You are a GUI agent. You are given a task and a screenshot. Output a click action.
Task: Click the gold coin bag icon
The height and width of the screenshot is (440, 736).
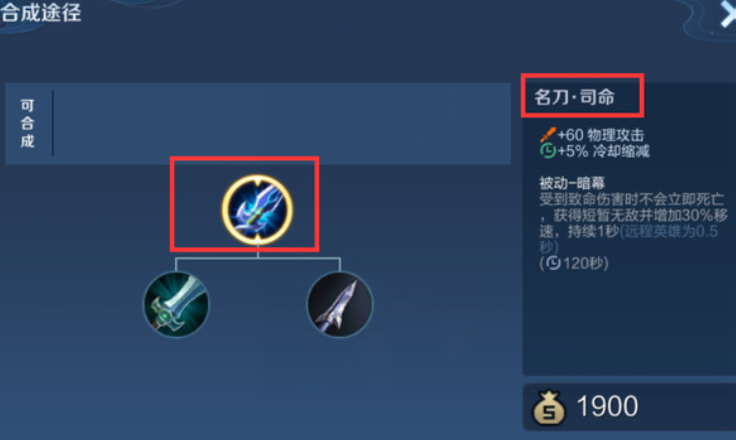pyautogui.click(x=549, y=407)
